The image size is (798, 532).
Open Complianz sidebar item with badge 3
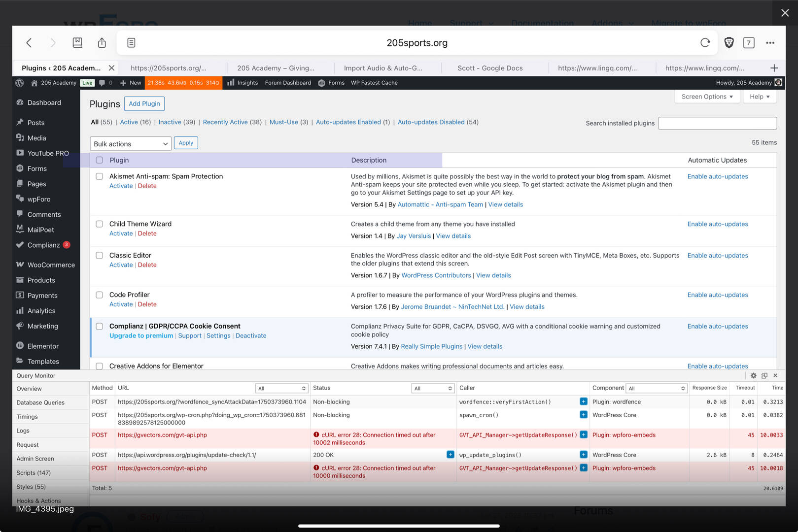(x=43, y=245)
